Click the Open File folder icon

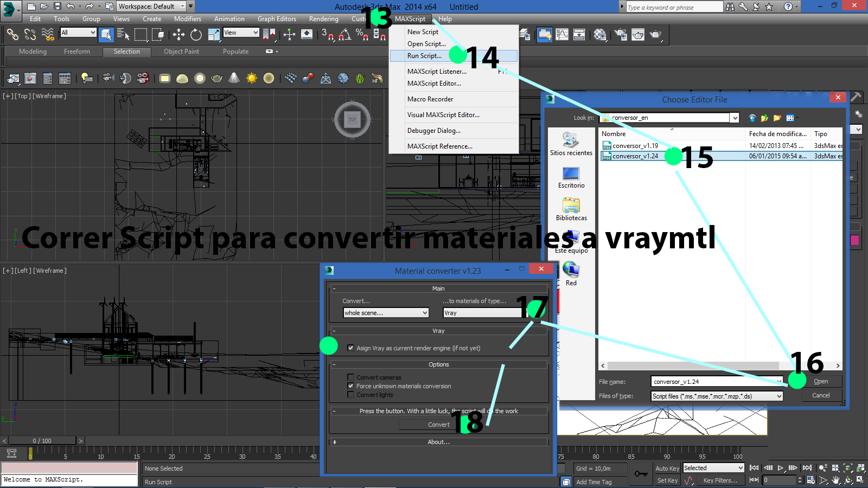pos(44,7)
